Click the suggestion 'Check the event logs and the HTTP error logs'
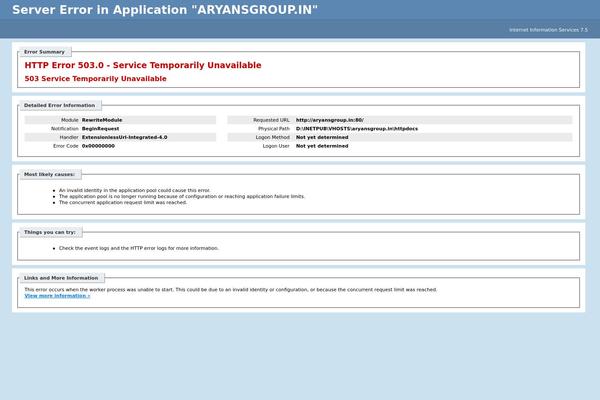 [x=139, y=248]
